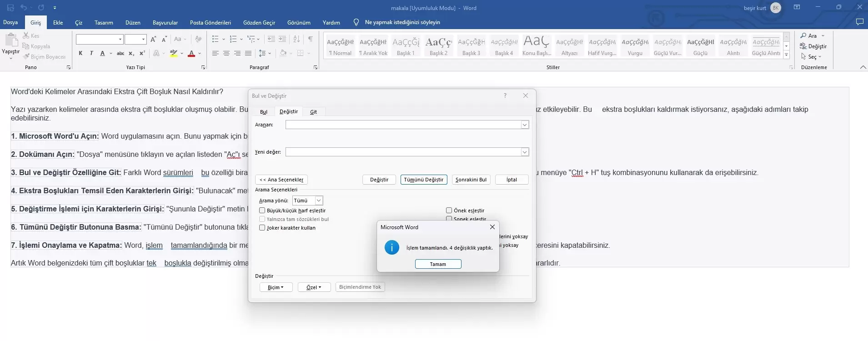Open the Dosya menu tab

[x=10, y=22]
